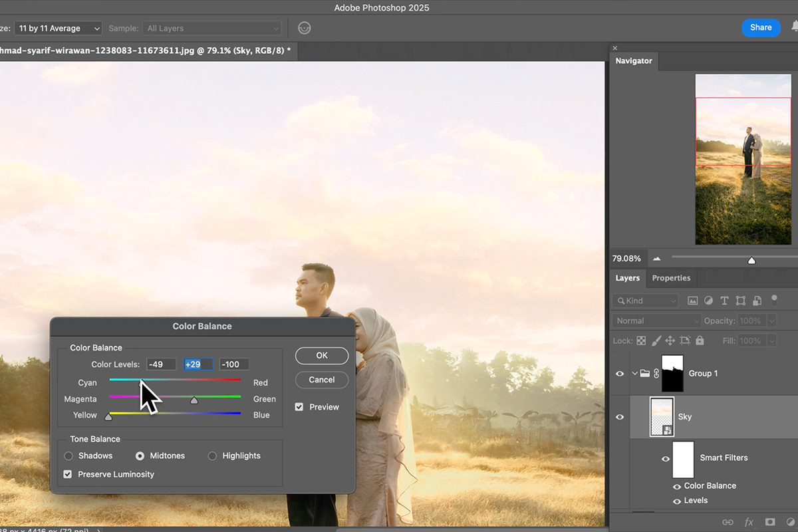Click the Magenta-Green slider handle
This screenshot has width=798, height=532.
click(x=194, y=400)
